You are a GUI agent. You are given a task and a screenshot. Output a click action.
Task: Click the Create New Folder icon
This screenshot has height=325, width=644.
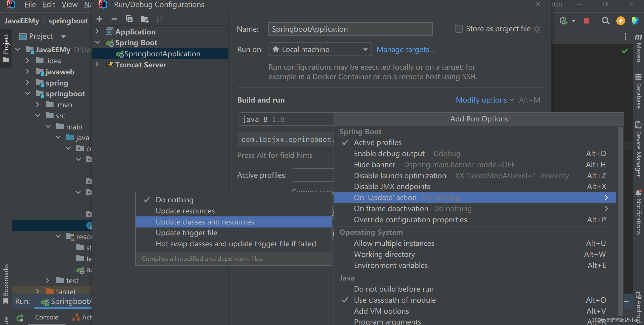144,19
